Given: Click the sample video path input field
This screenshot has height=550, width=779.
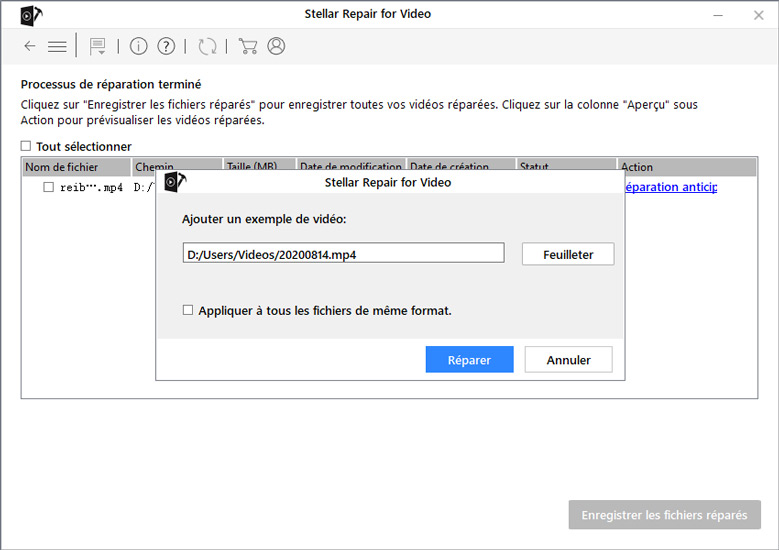Looking at the screenshot, I should point(343,253).
